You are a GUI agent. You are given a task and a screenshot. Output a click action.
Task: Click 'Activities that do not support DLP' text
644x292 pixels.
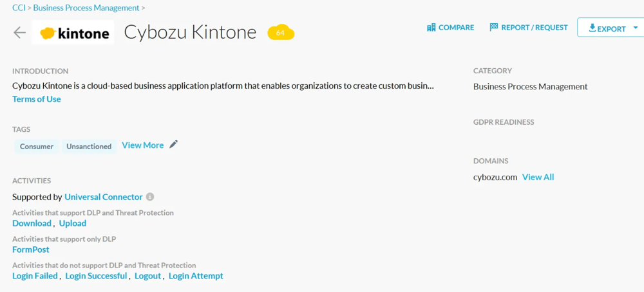click(x=104, y=266)
